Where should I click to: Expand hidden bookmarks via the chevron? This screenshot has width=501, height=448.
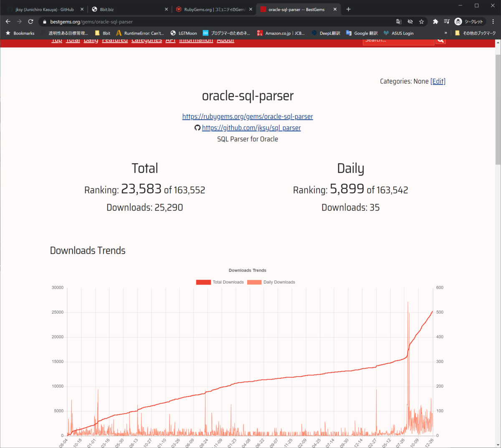pos(445,33)
